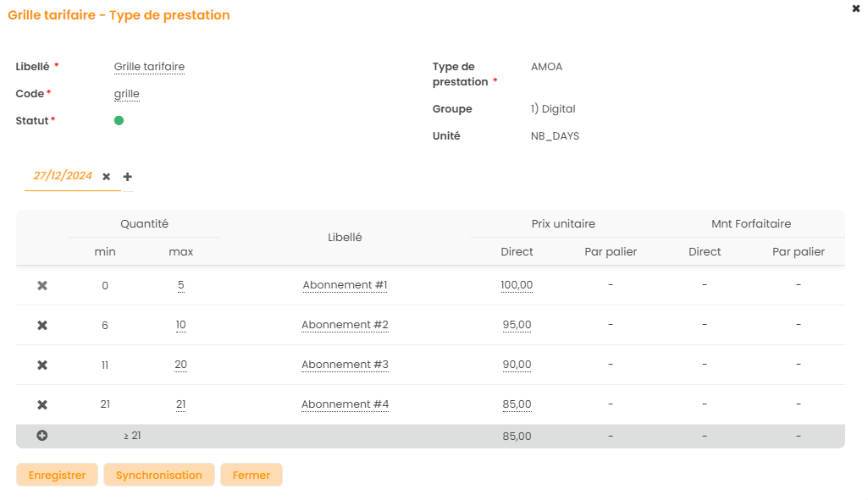Image resolution: width=868 pixels, height=500 pixels.
Task: Click the Fermer button
Action: tap(252, 475)
